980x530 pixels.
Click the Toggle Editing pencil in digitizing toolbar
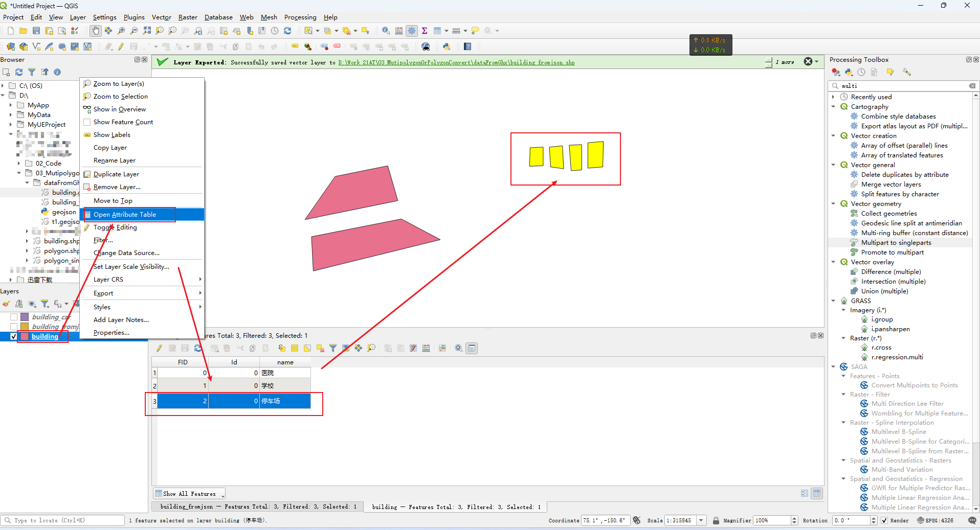121,47
